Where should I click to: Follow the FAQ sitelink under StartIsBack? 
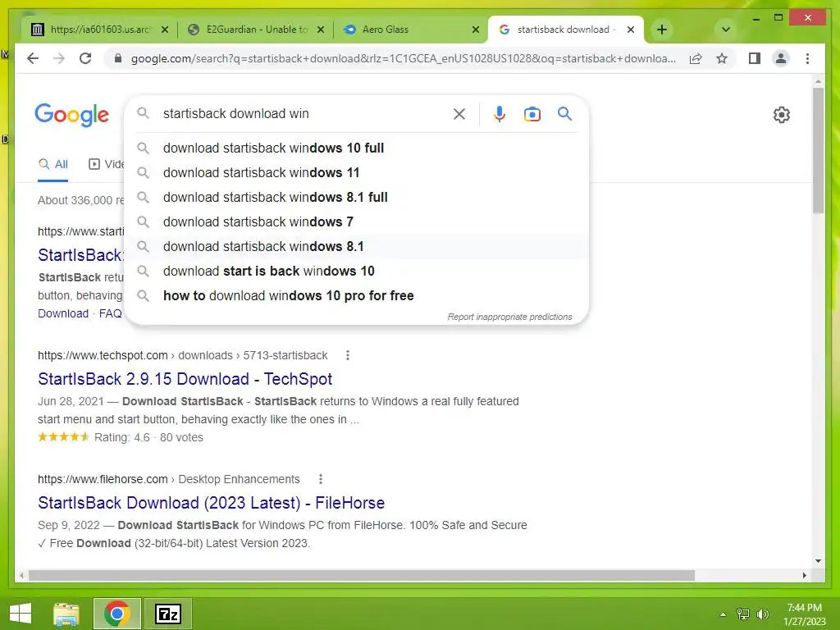111,313
